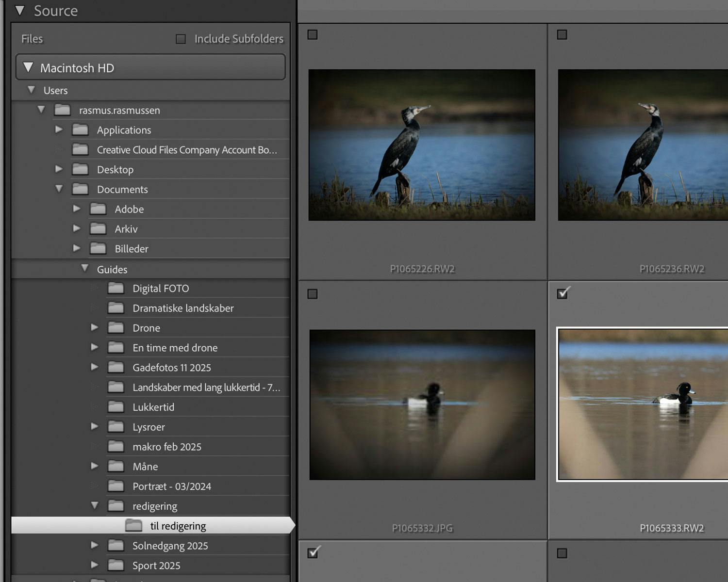Screen dimensions: 728x582
Task: Click the Drone folder icon
Action: (116, 328)
